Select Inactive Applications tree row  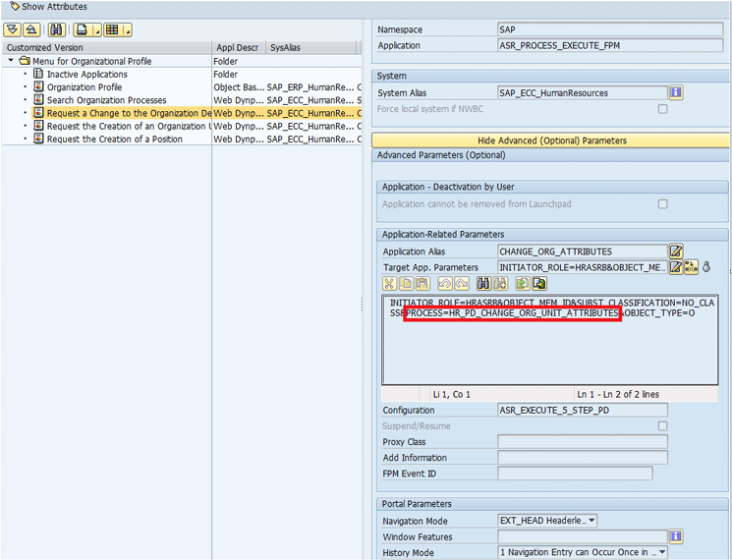(182, 75)
